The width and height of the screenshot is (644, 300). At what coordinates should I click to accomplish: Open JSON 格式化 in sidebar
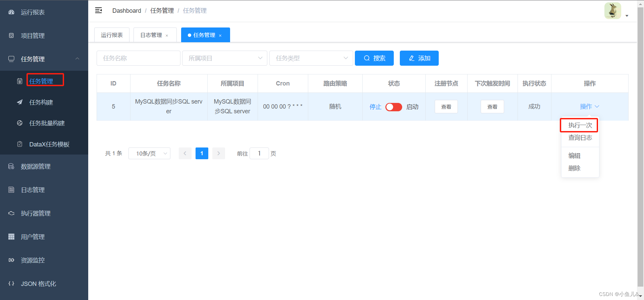[x=44, y=284]
